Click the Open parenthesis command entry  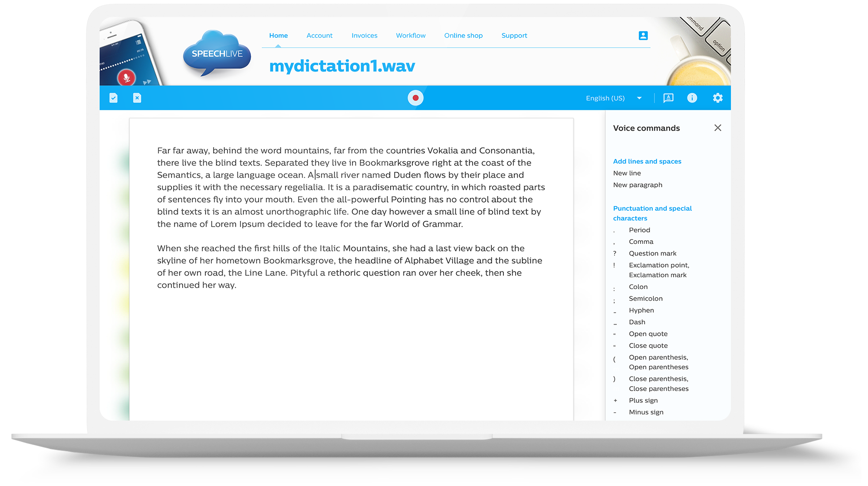point(658,362)
